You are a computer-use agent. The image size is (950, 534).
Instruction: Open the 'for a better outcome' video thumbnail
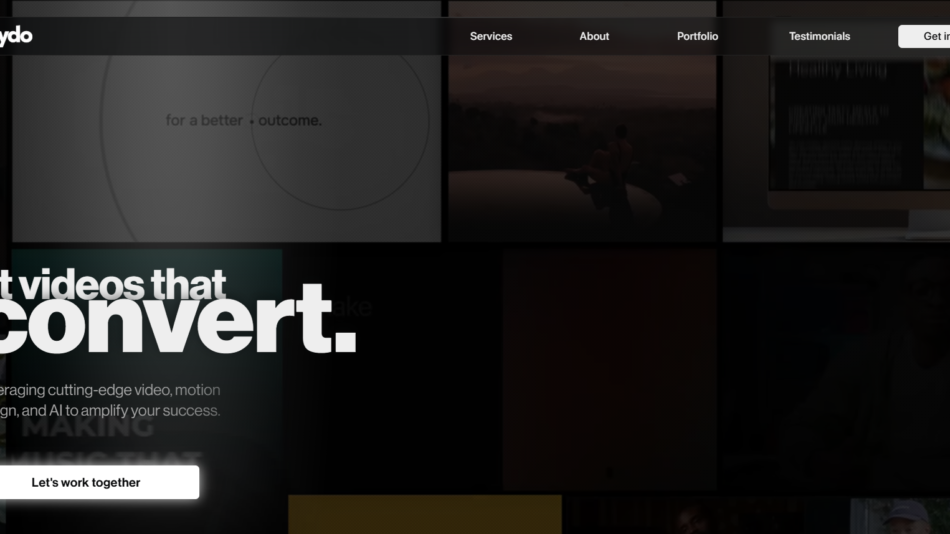226,150
